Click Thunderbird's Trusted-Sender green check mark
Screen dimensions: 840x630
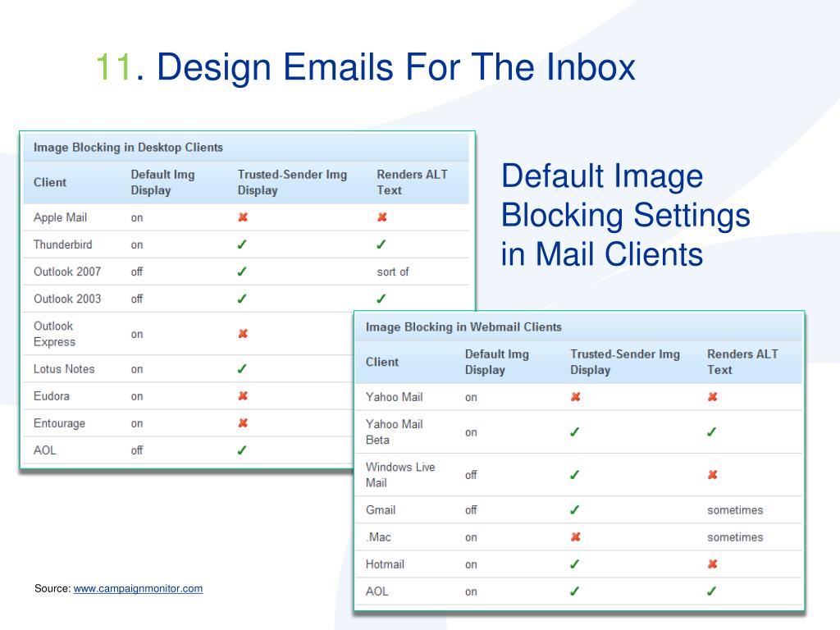242,244
